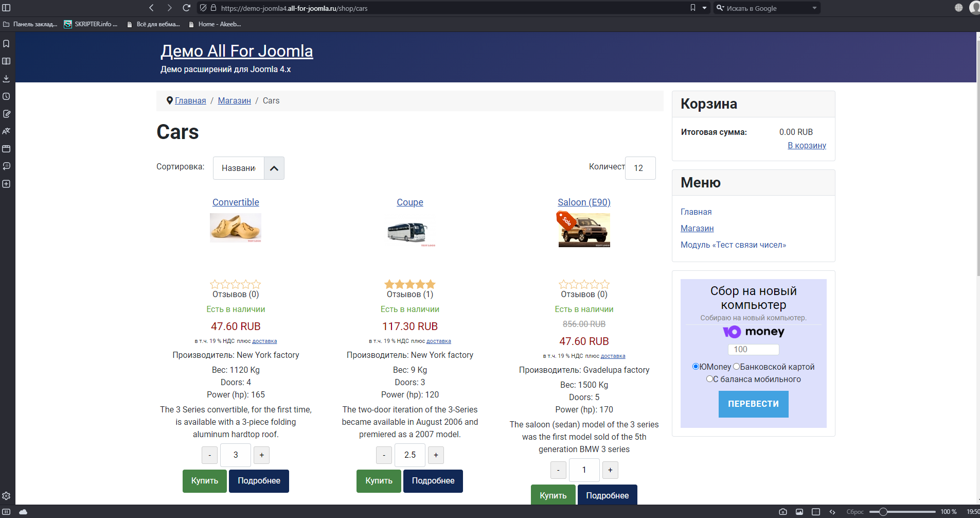
Task: Open the History sidebar panel
Action: (6, 96)
